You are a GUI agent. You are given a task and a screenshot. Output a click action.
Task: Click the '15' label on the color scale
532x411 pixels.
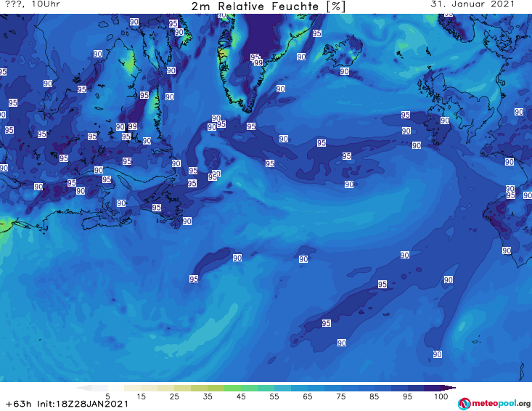[141, 396]
